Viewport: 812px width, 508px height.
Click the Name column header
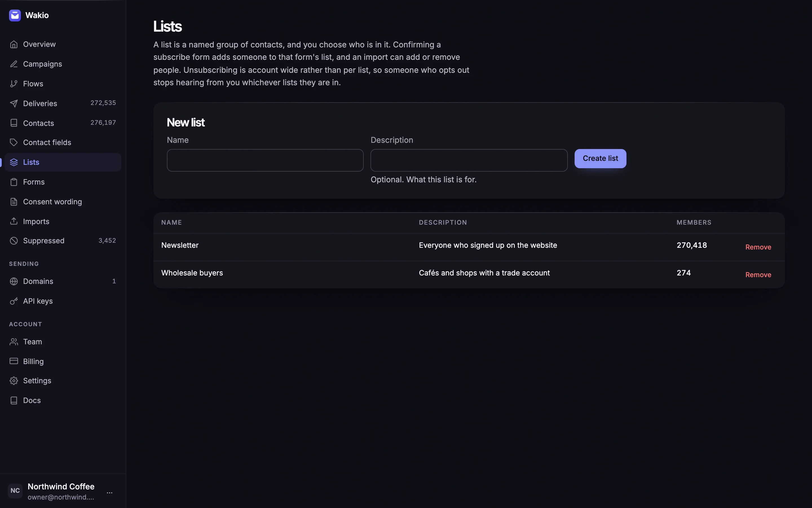(x=171, y=222)
